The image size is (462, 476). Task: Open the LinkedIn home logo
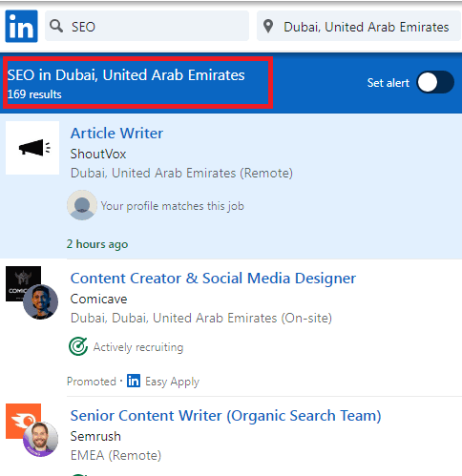coord(21,26)
